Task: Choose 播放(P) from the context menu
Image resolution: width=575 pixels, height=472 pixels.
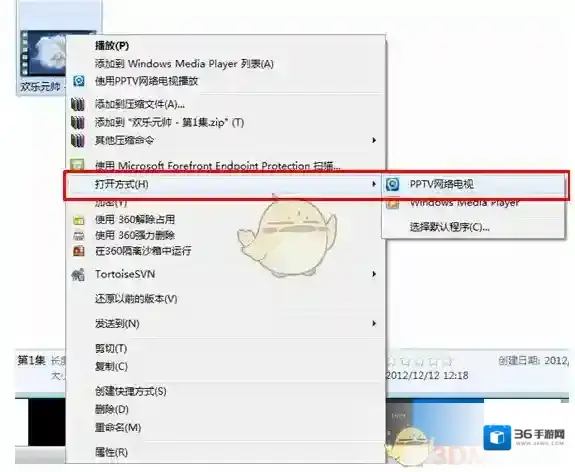Action: tap(112, 46)
